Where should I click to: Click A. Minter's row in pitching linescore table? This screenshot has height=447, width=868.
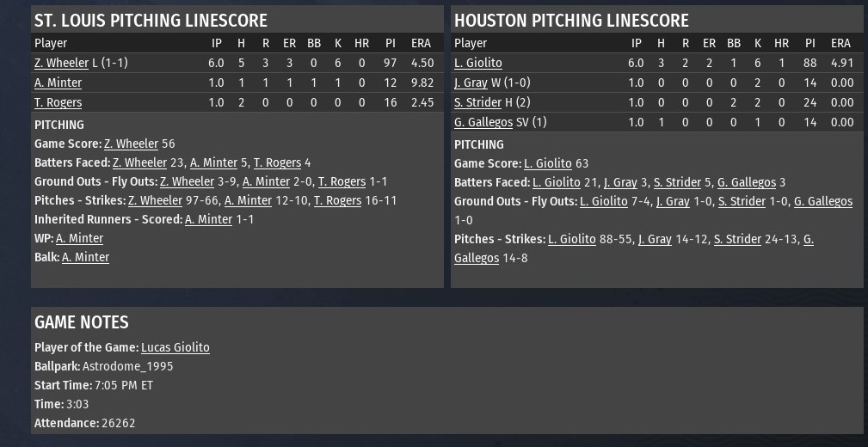pyautogui.click(x=58, y=83)
